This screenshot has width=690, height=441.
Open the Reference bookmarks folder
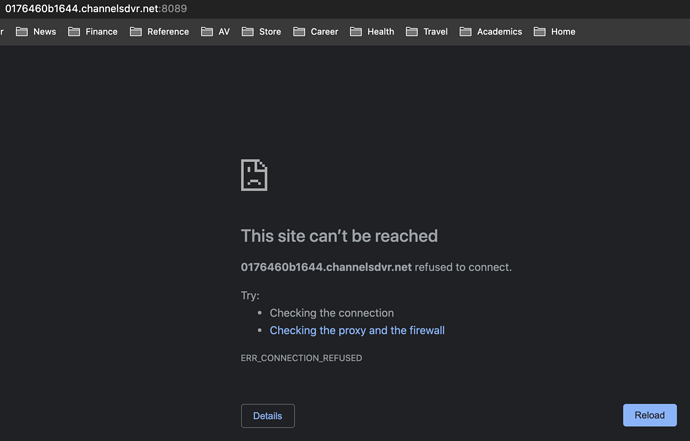[x=159, y=32]
